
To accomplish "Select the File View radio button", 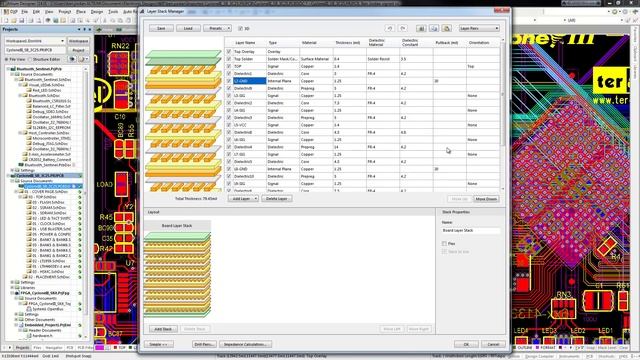I will pos(7,60).
